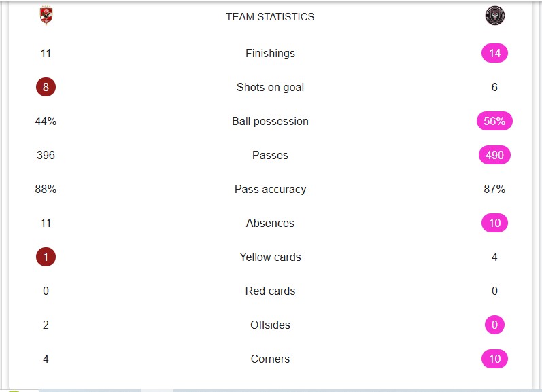Screen dimensions: 542x392
Task: Click the Pass accuracy label
Action: point(270,189)
